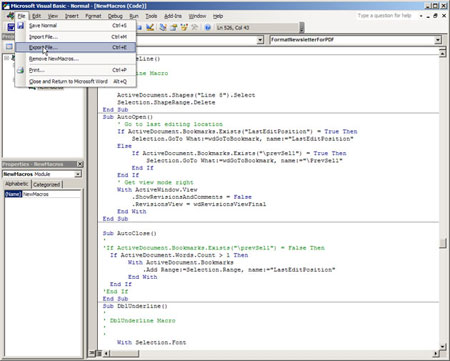Switch to the Alphabetic properties tab
The image size is (450, 361).
pos(17,184)
